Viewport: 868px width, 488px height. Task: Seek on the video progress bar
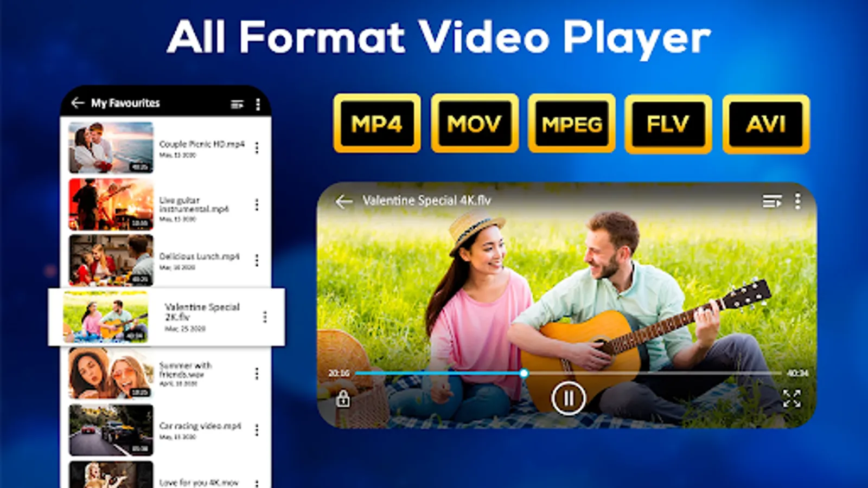(568, 373)
